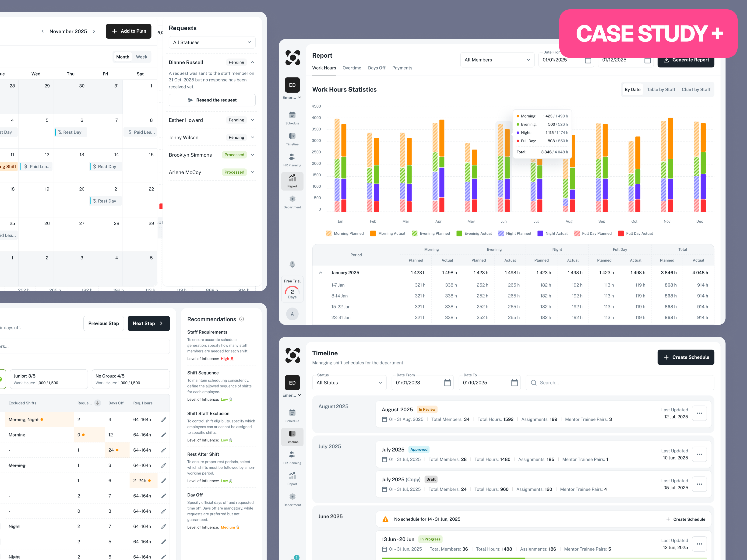The width and height of the screenshot is (747, 560).
Task: Toggle statistics view to Chart by Staff
Action: tap(696, 89)
